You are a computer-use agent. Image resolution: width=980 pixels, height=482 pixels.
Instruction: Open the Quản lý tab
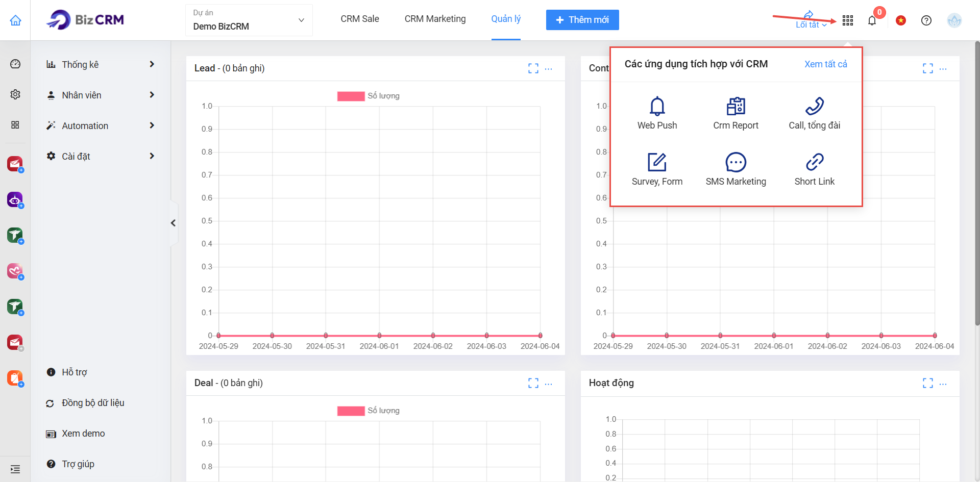(506, 19)
